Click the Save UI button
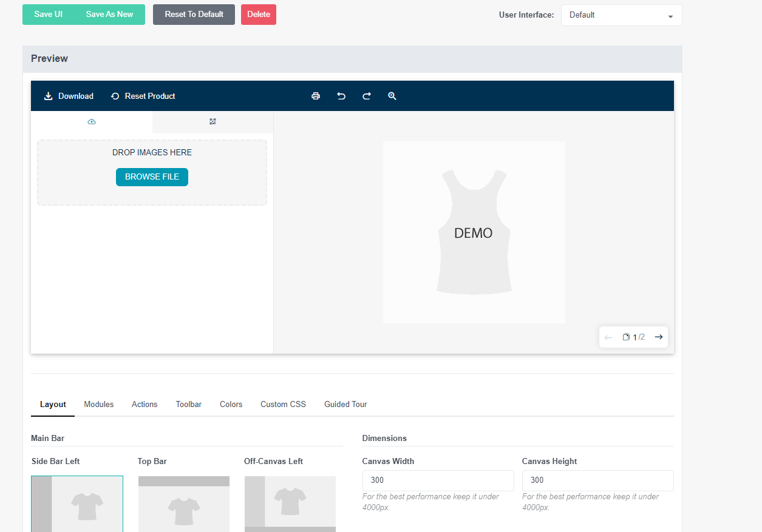 (x=49, y=15)
